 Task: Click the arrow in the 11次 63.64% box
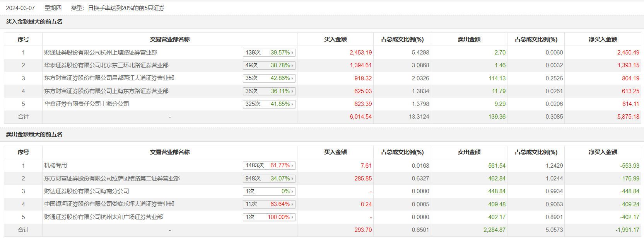[x=292, y=204]
